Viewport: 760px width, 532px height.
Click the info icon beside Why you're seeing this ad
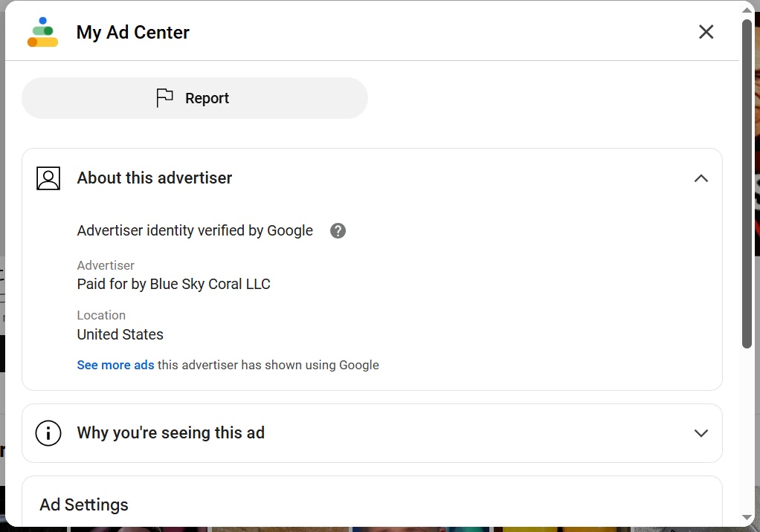48,432
